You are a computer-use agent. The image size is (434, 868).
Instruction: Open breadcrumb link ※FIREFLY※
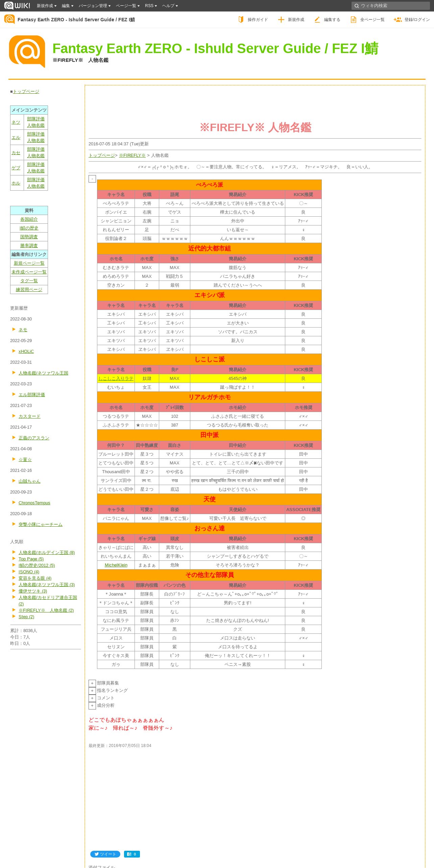click(132, 155)
